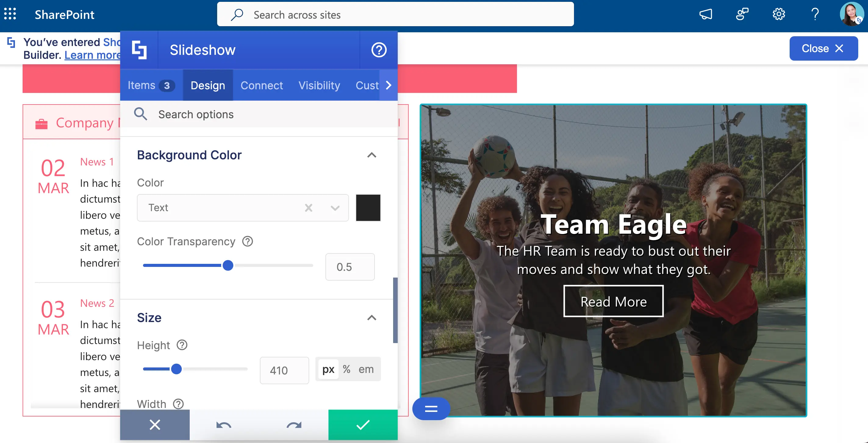Select the em unit for Height
Screen dimensions: 868x443
point(366,369)
